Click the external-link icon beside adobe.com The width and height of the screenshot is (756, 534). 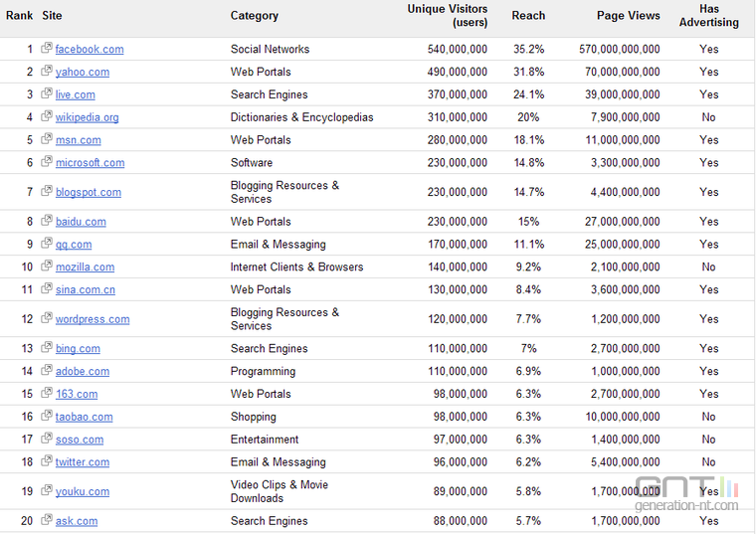tap(47, 370)
